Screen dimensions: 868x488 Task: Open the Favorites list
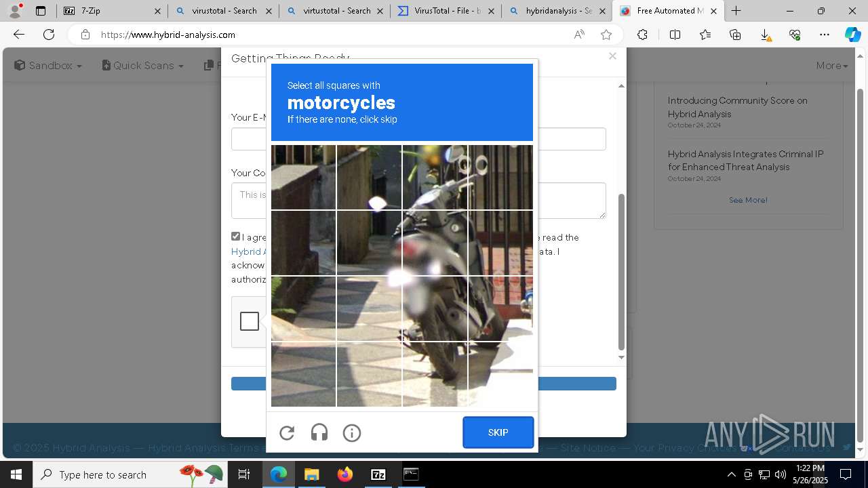pyautogui.click(x=705, y=35)
